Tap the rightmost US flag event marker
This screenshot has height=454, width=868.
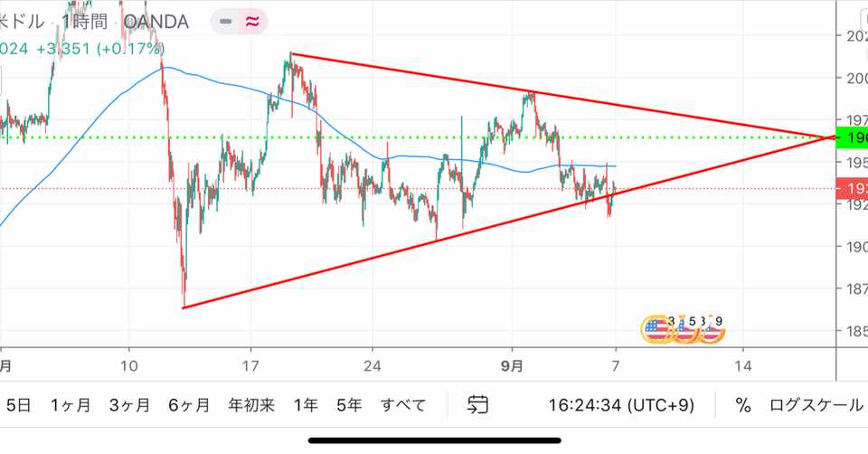711,330
